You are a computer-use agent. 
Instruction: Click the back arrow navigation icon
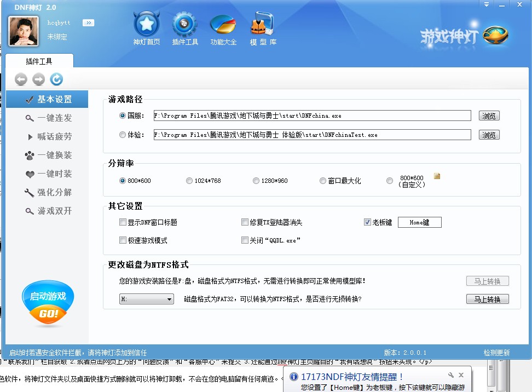coord(21,79)
